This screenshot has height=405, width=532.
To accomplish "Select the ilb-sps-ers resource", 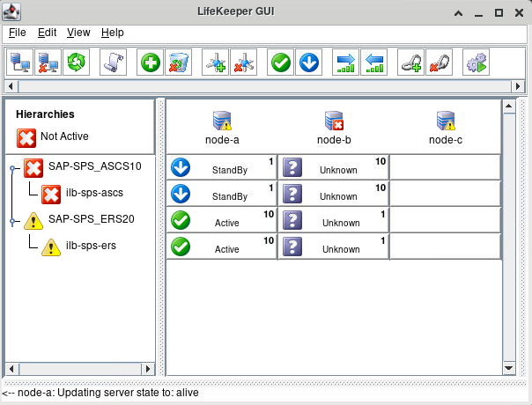I will [91, 246].
